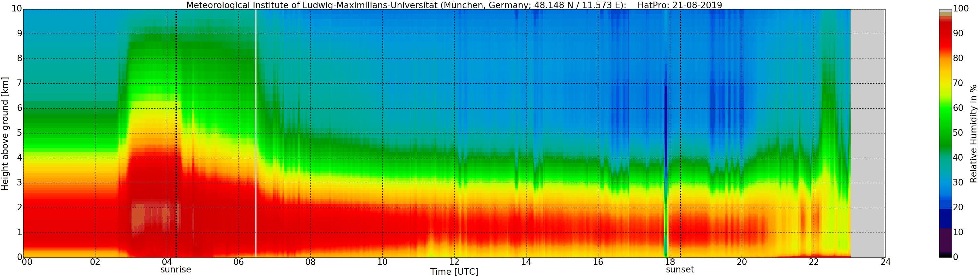Click the time axis tick label '16'

(598, 262)
